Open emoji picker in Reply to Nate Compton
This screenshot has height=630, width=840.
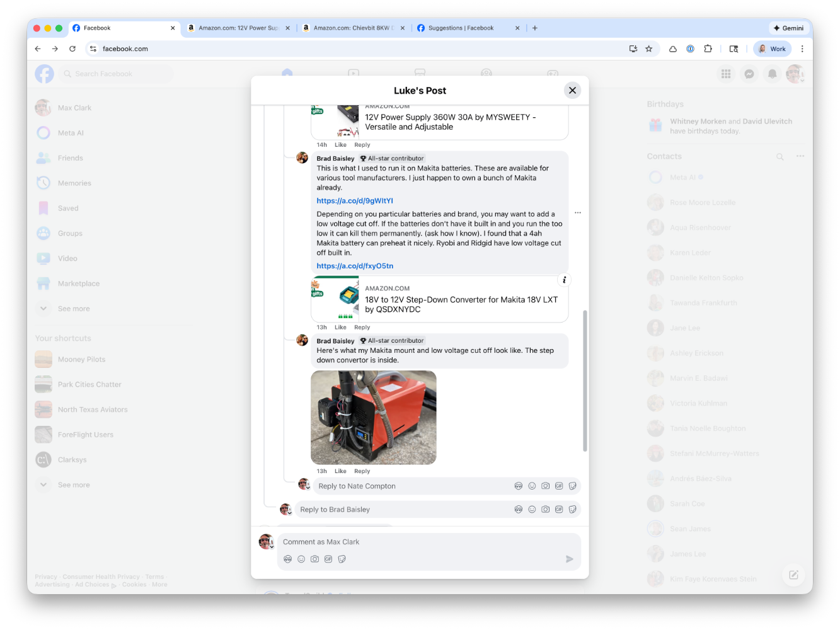(x=532, y=486)
